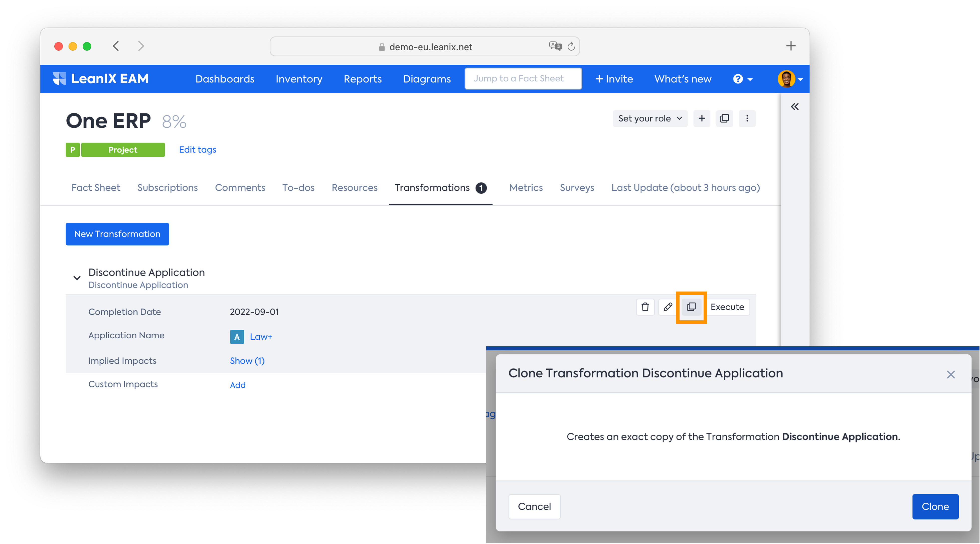Click the Custom Impacts label
The image size is (980, 544).
(x=123, y=384)
